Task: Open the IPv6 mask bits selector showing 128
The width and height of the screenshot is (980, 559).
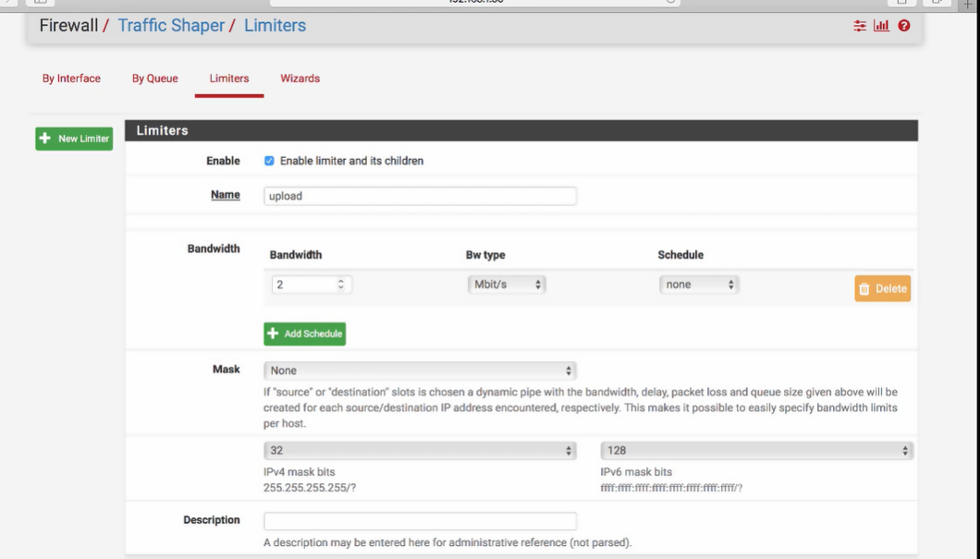Action: click(x=756, y=450)
